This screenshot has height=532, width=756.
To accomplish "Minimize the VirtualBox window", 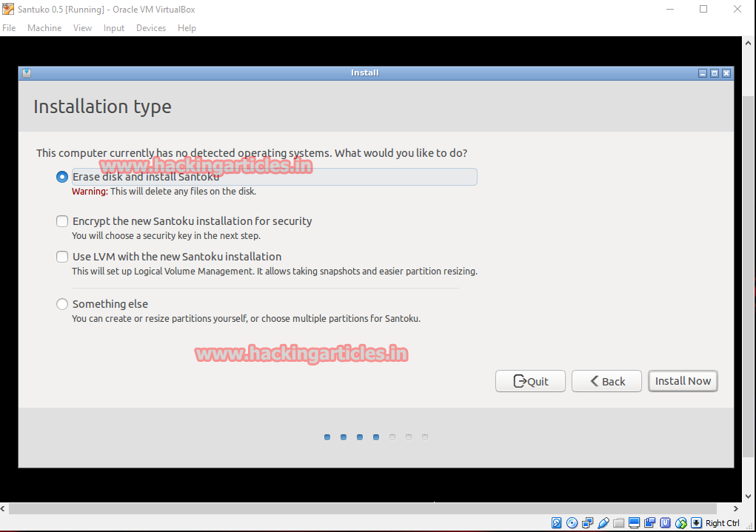I will [x=669, y=9].
